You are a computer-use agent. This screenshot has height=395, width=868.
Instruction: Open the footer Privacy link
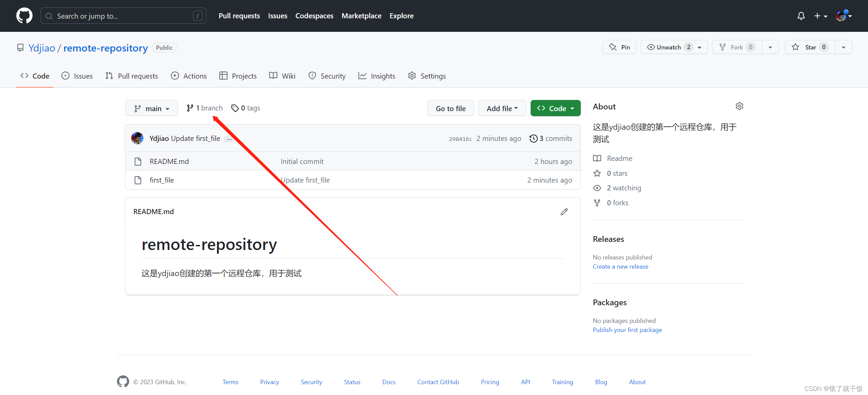coord(270,382)
